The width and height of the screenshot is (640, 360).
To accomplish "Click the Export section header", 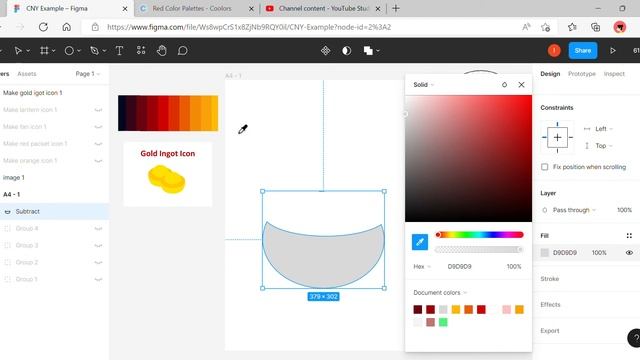I will pos(549,331).
